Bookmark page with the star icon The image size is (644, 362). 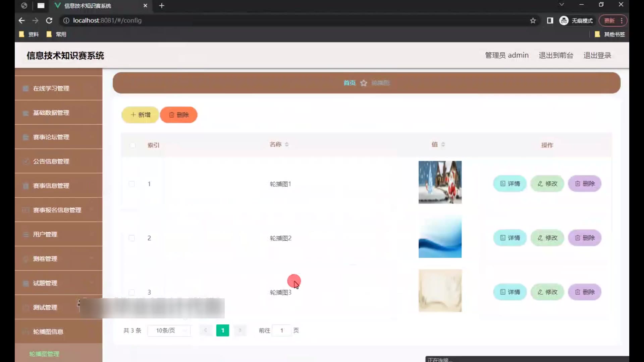click(x=533, y=21)
